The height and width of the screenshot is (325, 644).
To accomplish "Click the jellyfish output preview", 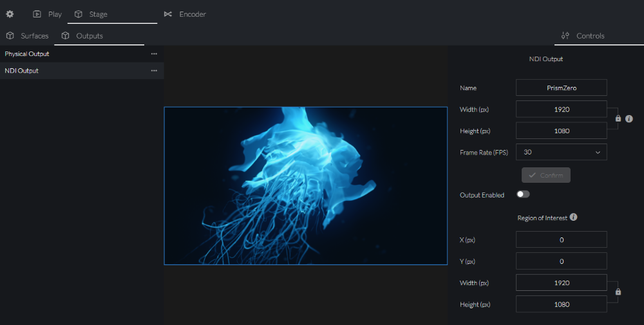I will click(305, 185).
